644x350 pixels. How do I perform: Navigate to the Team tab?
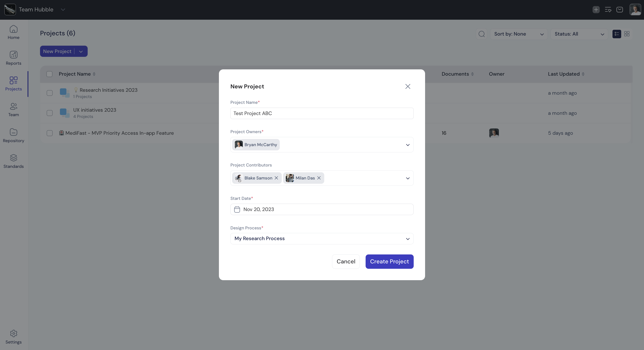click(x=13, y=110)
